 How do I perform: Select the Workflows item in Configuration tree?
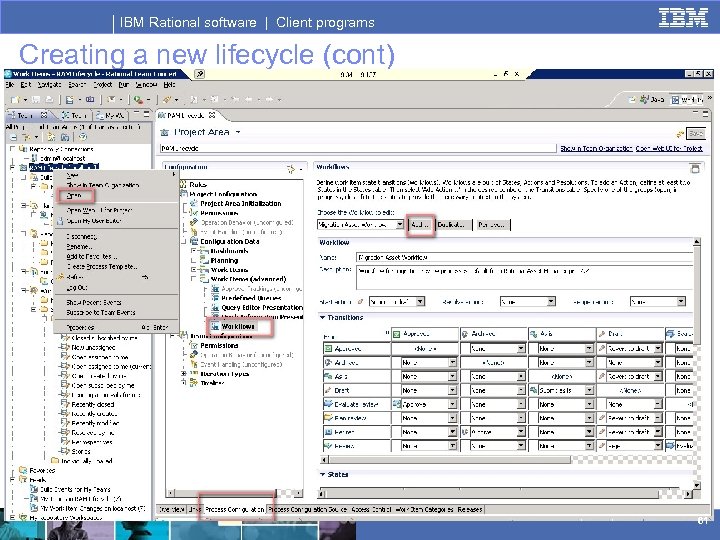point(238,326)
